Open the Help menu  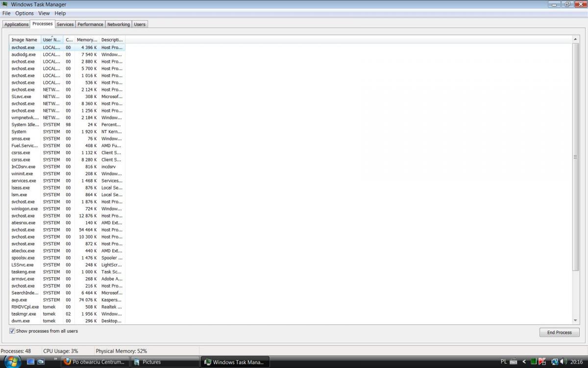tap(60, 13)
